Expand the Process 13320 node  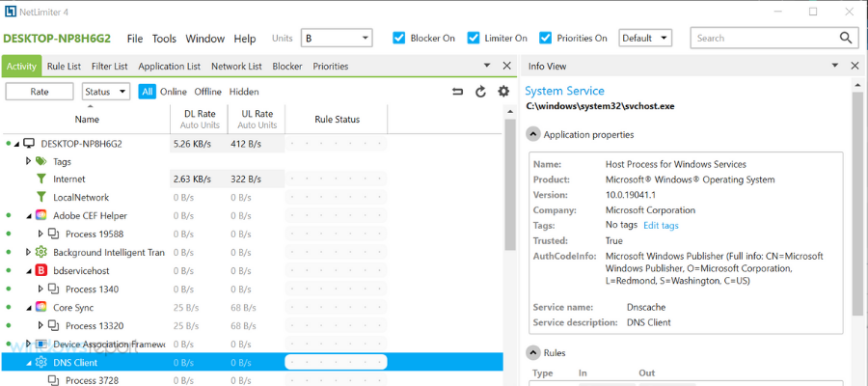click(x=41, y=325)
